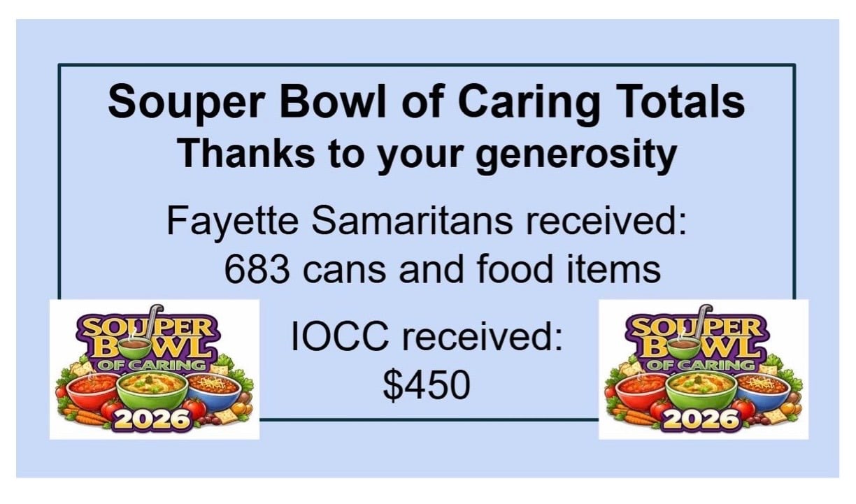This screenshot has height=504, width=856.
Task: Click the "2026" text in right logo
Action: pos(703,419)
